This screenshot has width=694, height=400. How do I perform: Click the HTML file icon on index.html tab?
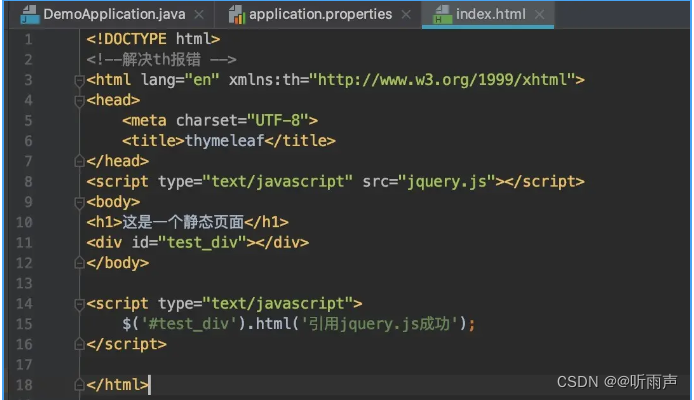click(x=442, y=14)
